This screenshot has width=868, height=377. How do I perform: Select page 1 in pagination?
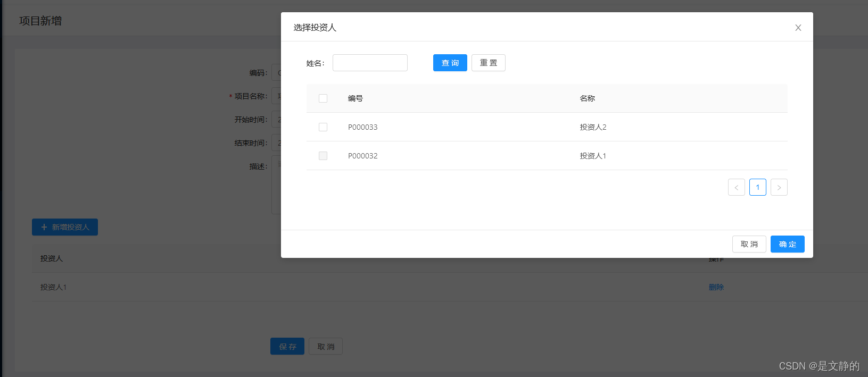758,187
